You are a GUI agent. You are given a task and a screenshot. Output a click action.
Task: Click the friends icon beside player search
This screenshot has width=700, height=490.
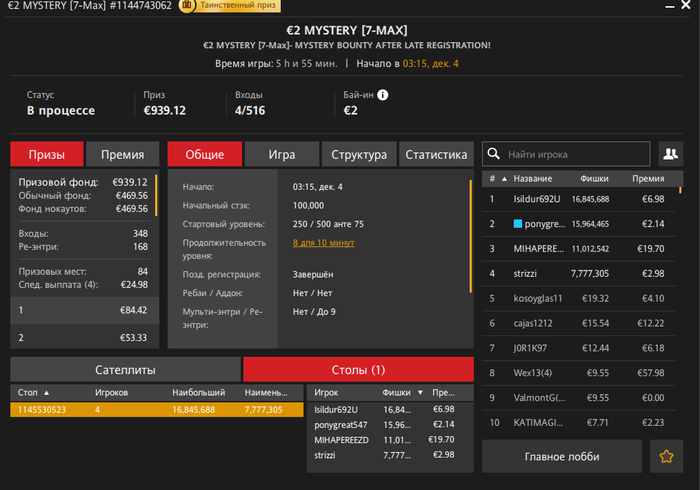tap(669, 154)
